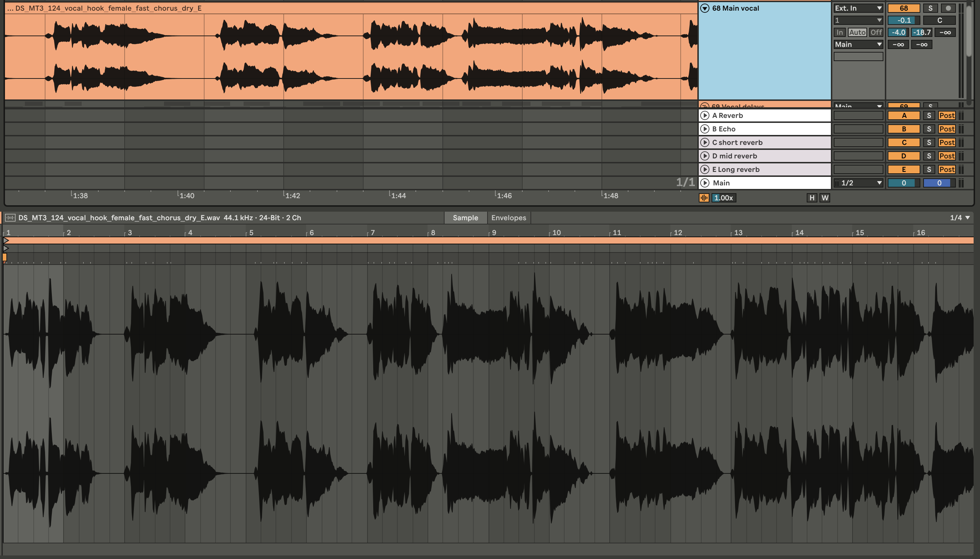Adjust the Main vocal volume -0.1 slider

(904, 20)
